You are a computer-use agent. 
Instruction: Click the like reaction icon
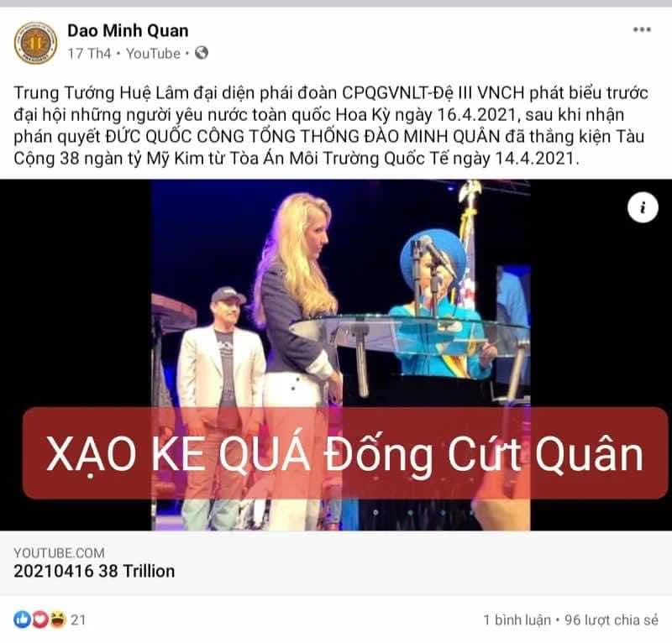pos(22,619)
